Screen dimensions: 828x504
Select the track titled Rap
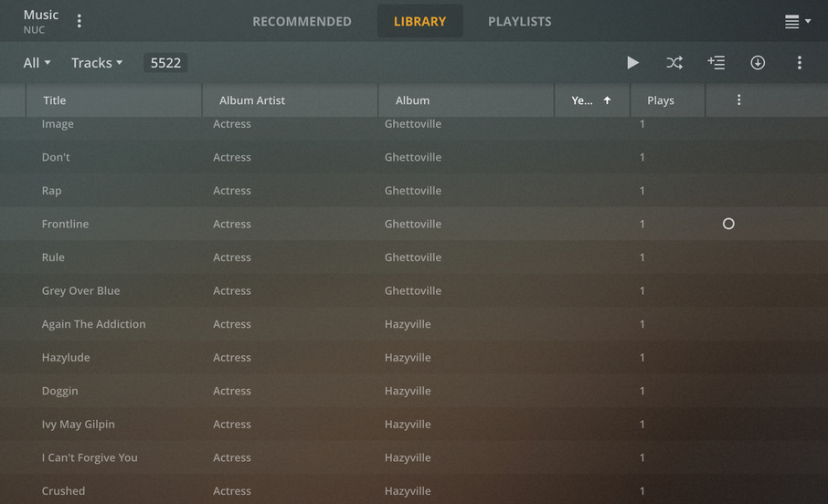[51, 191]
